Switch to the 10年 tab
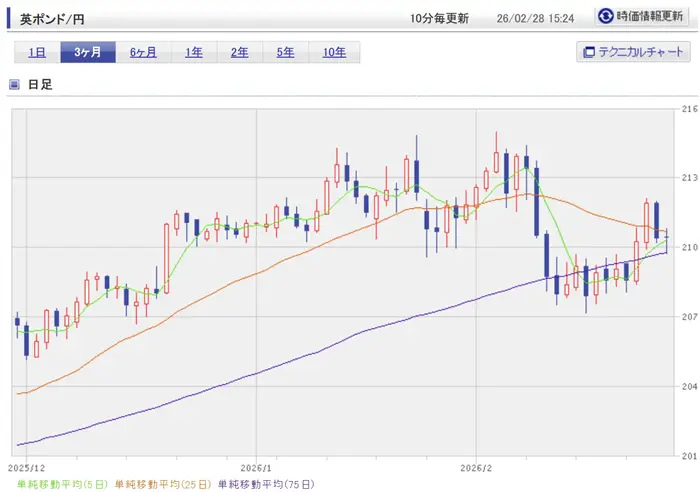 tap(334, 52)
